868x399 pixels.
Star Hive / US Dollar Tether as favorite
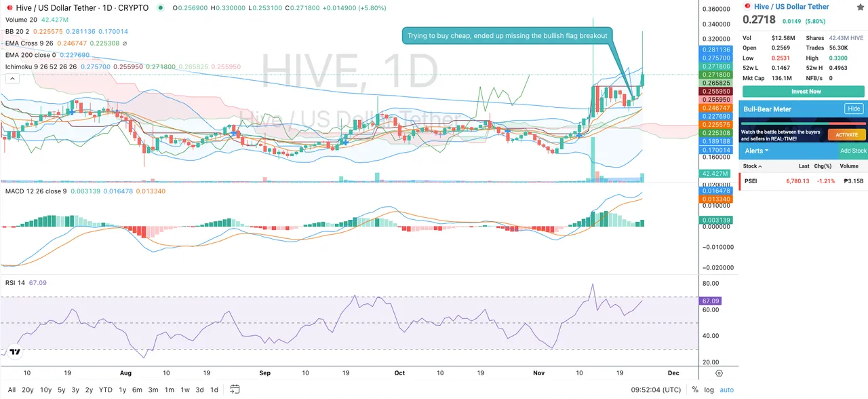point(860,7)
